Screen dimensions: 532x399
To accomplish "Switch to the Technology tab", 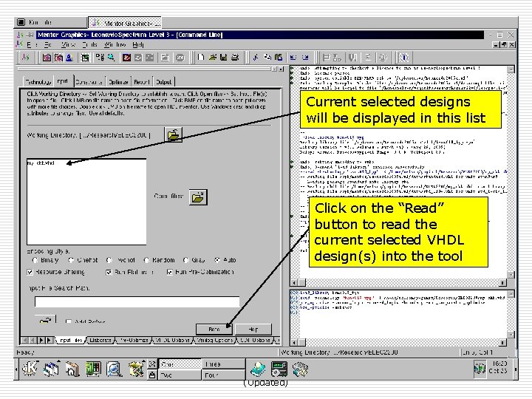I will point(38,82).
